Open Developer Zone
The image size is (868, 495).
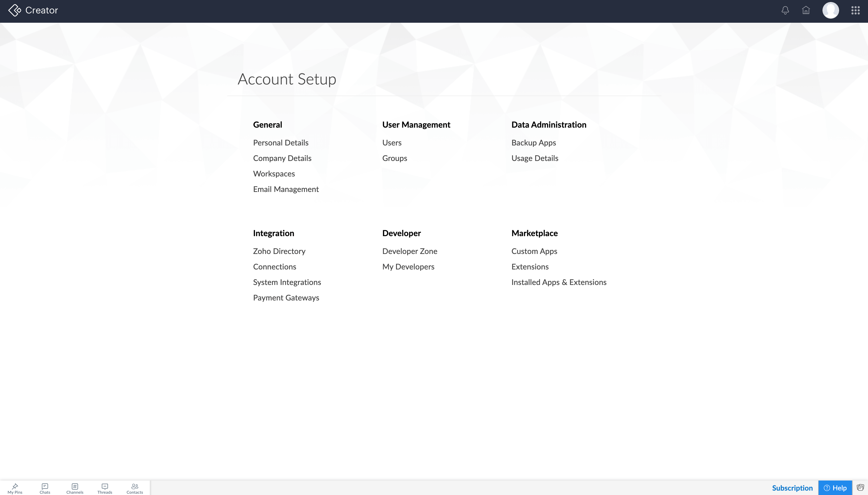click(409, 251)
